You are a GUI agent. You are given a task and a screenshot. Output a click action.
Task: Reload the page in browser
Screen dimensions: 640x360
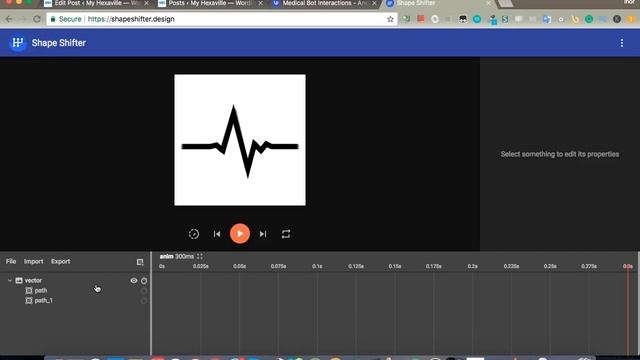(x=37, y=19)
